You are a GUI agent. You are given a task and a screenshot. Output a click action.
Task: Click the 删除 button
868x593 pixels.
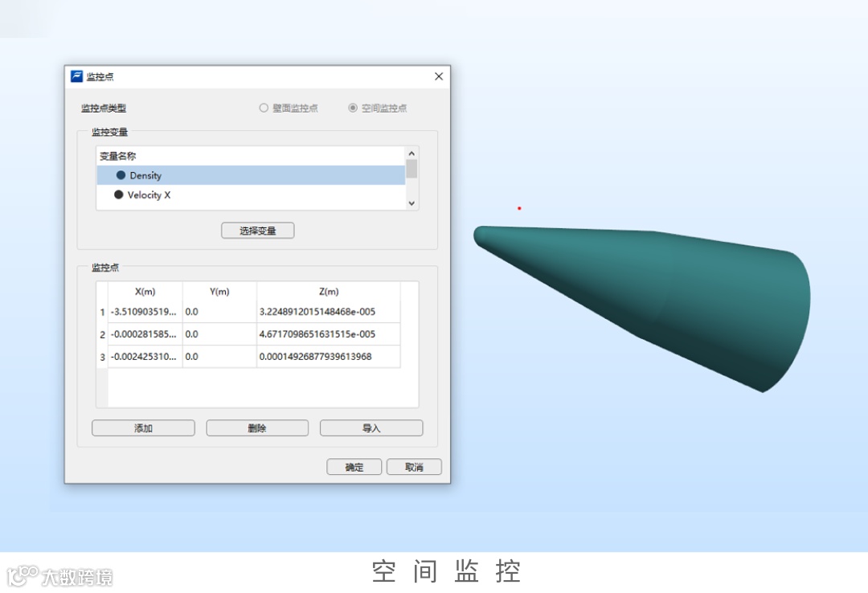[x=257, y=428]
